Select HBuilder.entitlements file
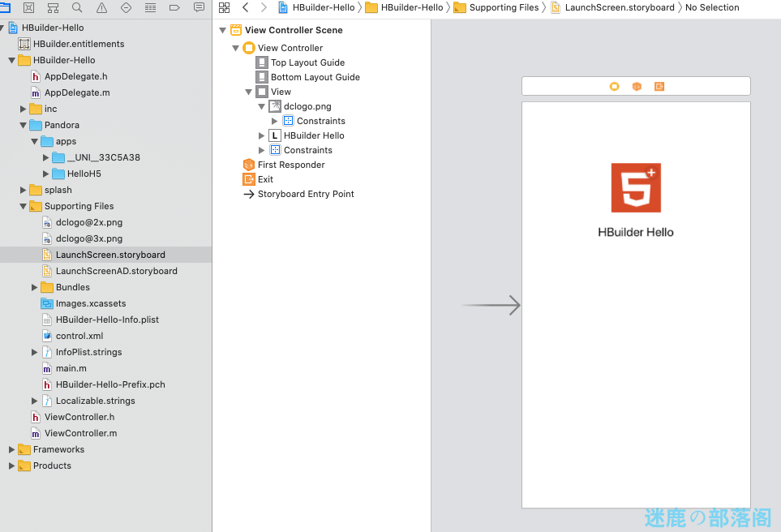Image resolution: width=781 pixels, height=532 pixels. tap(79, 44)
